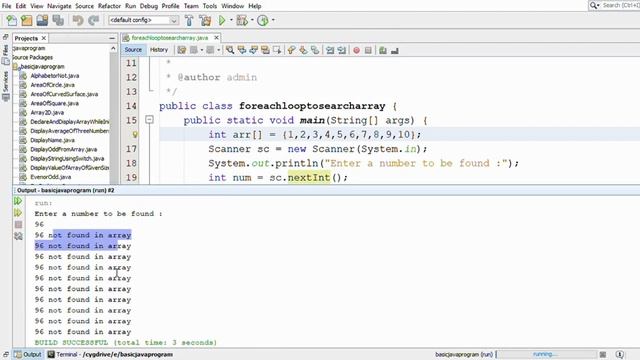This screenshot has height=360, width=640.
Task: Stop macro recording square icon
Action: 368,50
